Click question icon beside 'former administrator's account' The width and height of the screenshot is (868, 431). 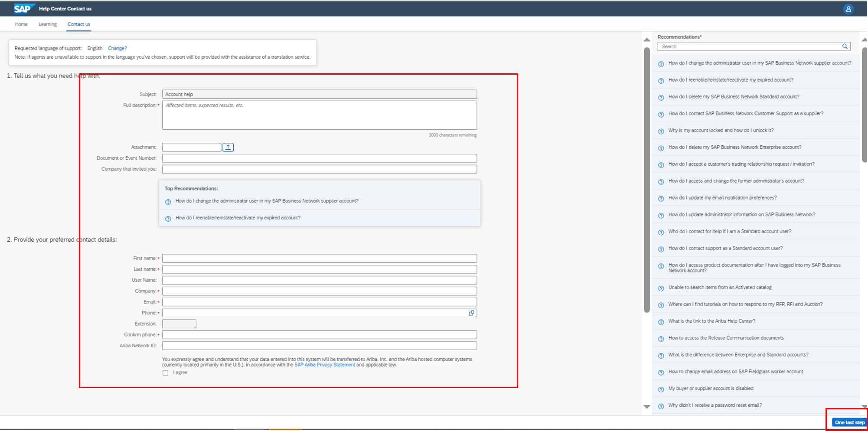[x=661, y=182]
